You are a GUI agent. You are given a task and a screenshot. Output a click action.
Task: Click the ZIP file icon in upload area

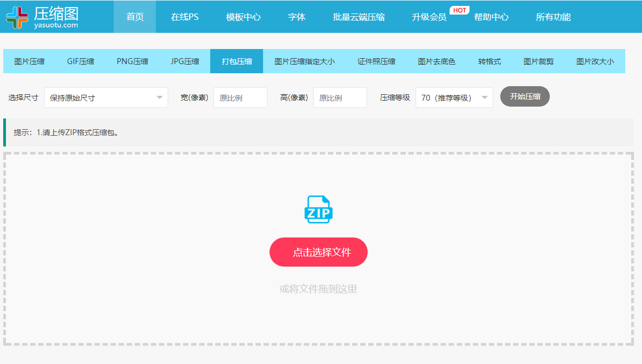point(319,210)
